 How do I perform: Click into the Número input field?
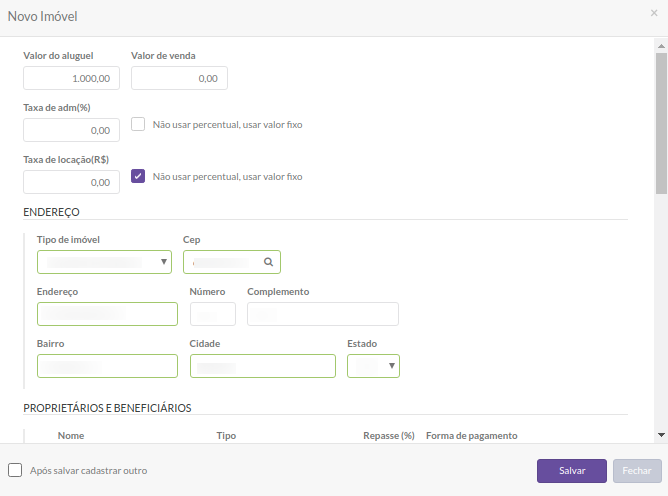tap(213, 314)
